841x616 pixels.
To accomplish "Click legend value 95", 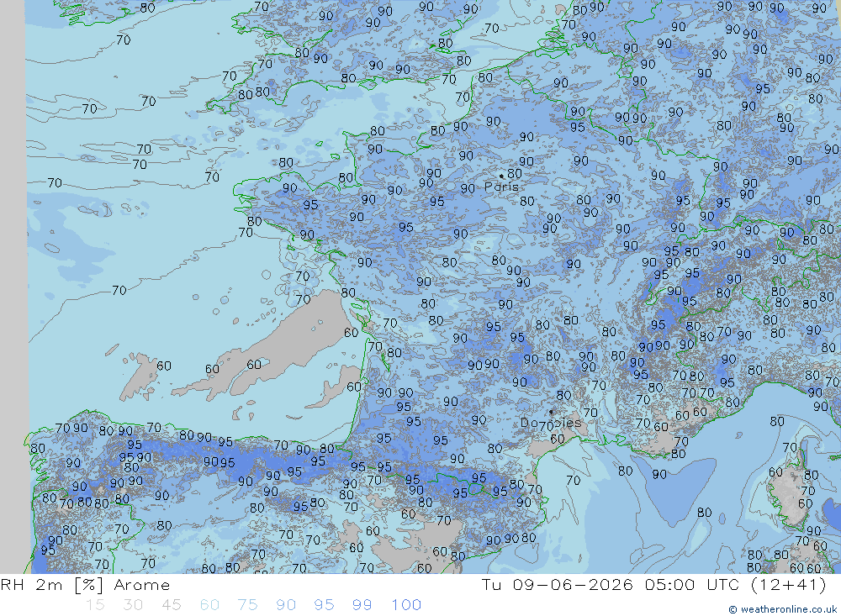I will click(324, 605).
